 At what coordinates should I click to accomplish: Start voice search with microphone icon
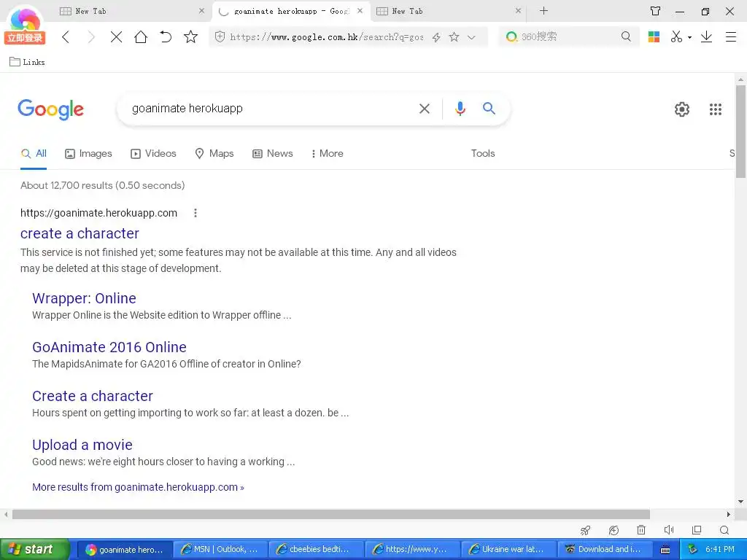(x=460, y=109)
